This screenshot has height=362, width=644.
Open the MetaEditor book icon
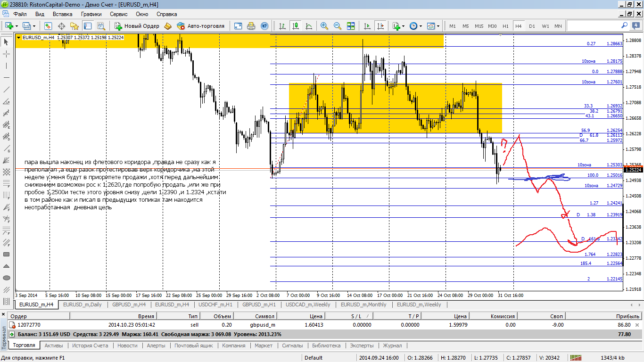pos(168,26)
